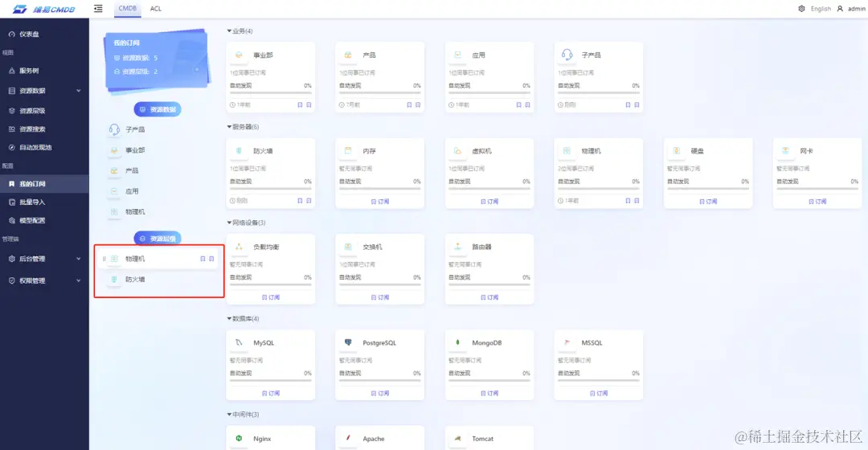Collapse the 业务(4) group
868x450 pixels.
(229, 31)
